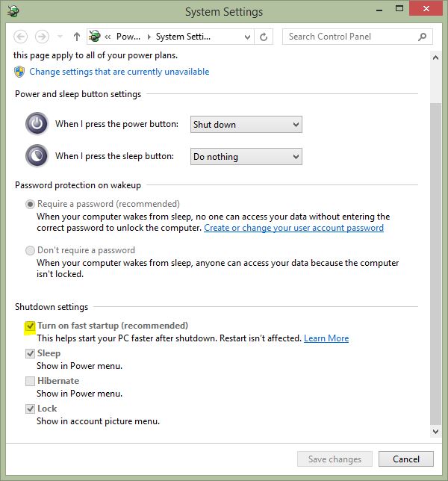Click the search magnifier icon
This screenshot has width=448, height=481.
[x=423, y=37]
